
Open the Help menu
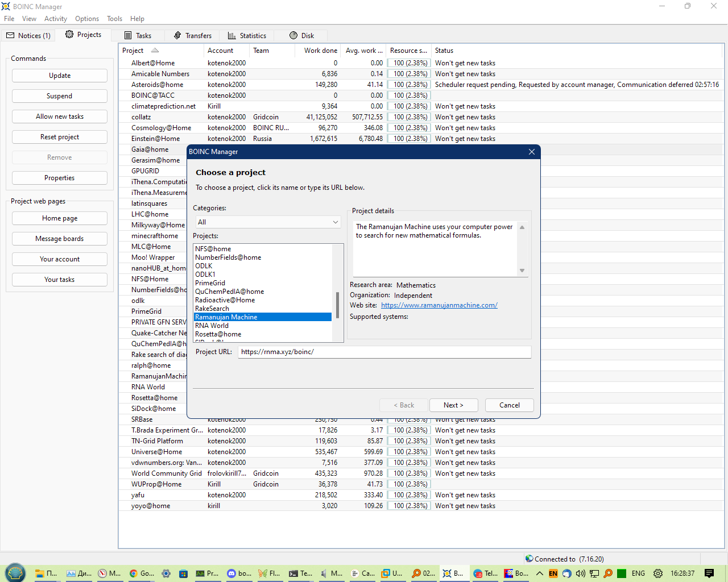tap(137, 19)
